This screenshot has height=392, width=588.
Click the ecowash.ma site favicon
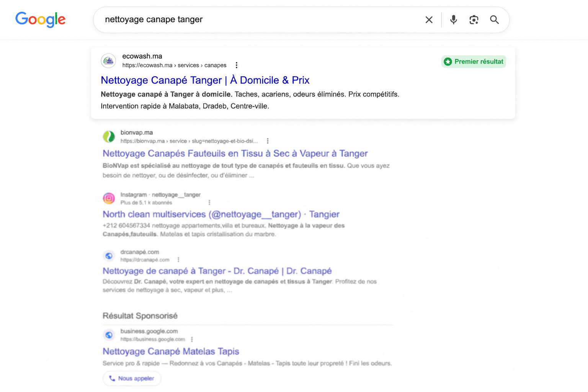coord(108,61)
